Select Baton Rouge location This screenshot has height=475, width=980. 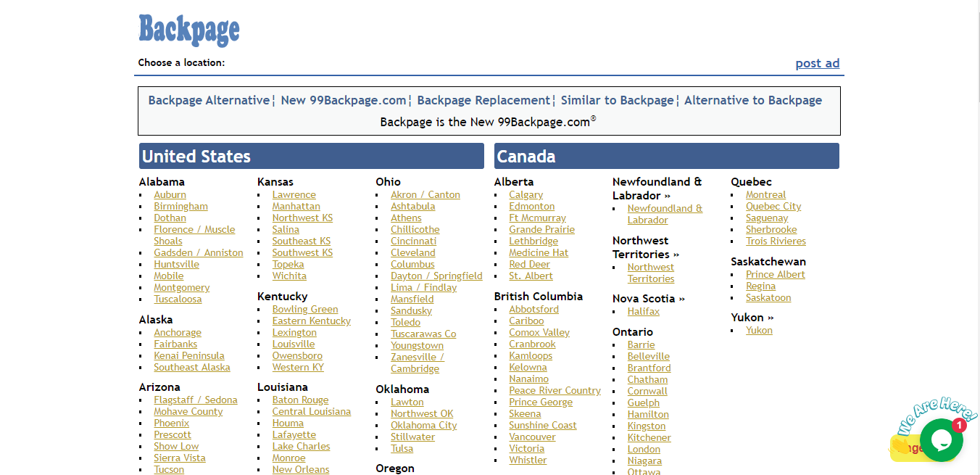tap(300, 400)
